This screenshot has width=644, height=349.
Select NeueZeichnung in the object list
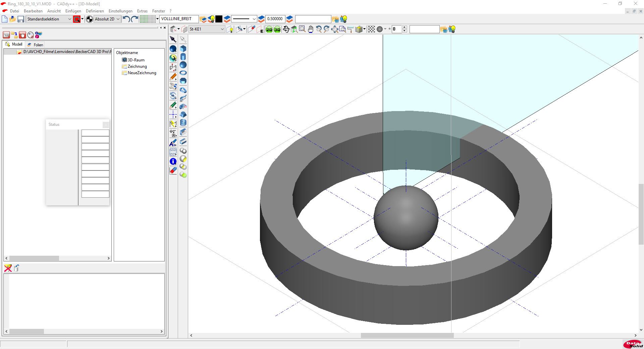[142, 73]
